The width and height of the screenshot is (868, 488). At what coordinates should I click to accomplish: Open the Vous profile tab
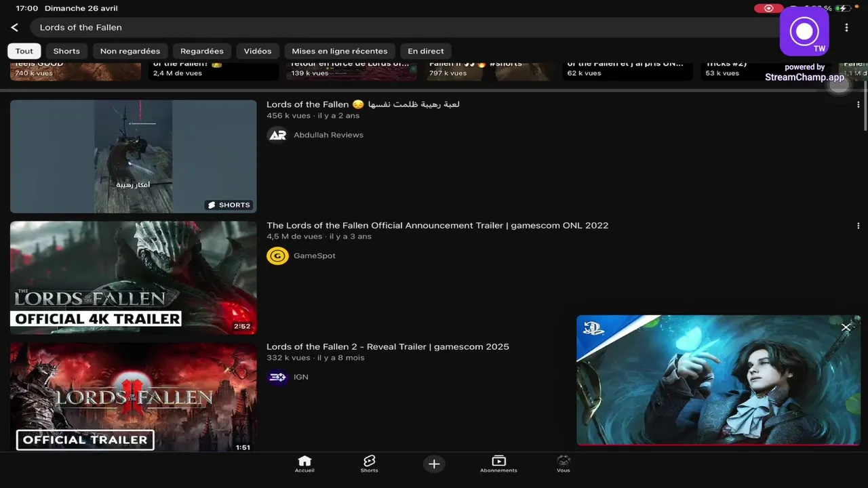tap(564, 464)
